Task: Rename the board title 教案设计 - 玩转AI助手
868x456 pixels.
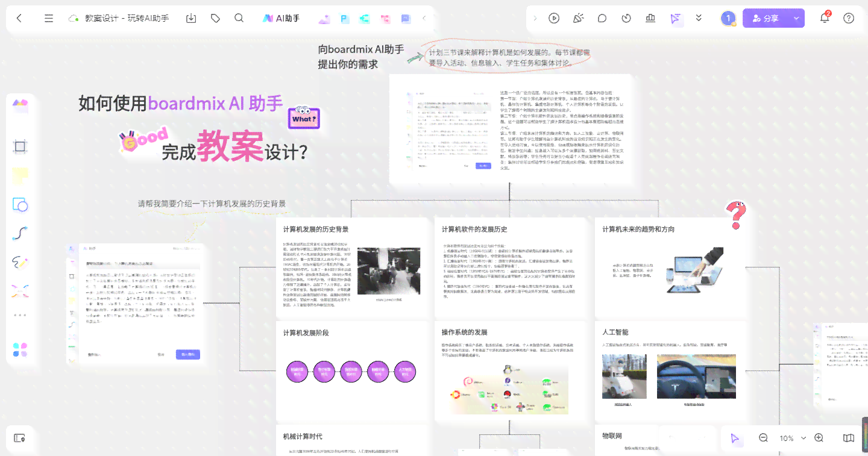Action: pos(127,18)
